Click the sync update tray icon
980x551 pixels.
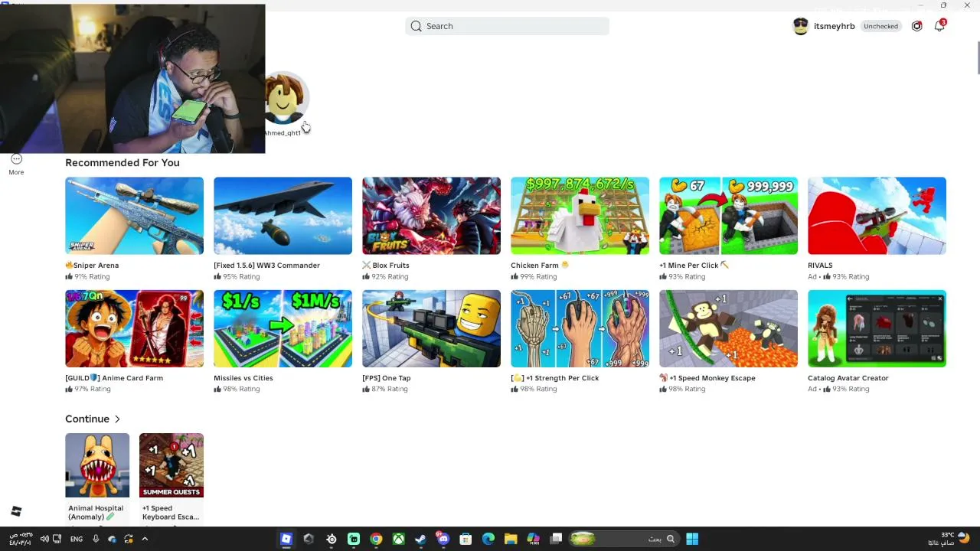128,539
